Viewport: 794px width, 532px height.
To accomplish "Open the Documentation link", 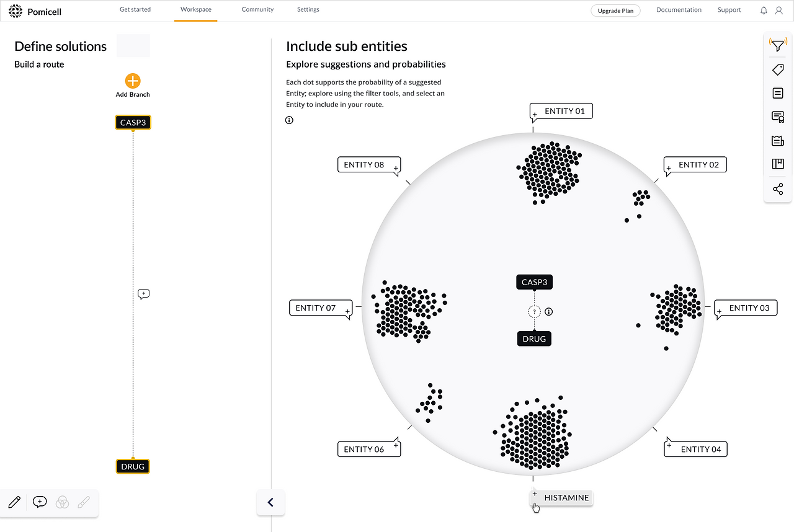I will tap(679, 10).
